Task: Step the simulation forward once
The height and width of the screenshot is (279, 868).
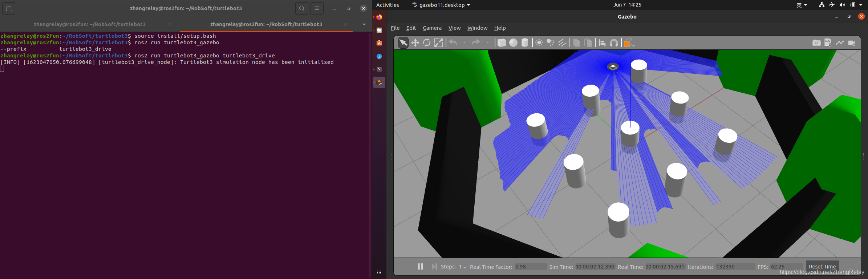Action: (434, 267)
